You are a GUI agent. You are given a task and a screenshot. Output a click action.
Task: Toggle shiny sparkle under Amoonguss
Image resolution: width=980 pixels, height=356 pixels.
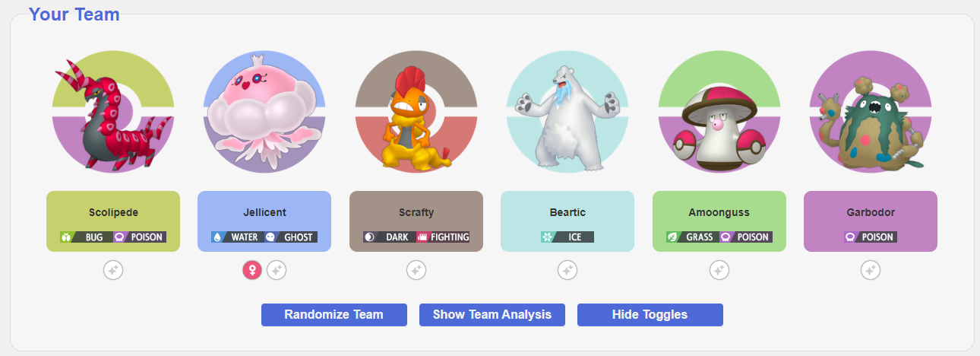(719, 270)
